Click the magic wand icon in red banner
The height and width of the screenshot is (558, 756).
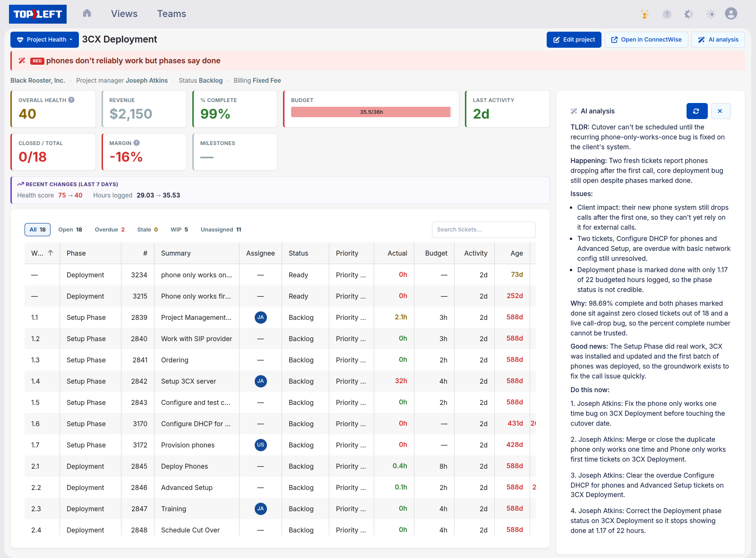(x=22, y=60)
